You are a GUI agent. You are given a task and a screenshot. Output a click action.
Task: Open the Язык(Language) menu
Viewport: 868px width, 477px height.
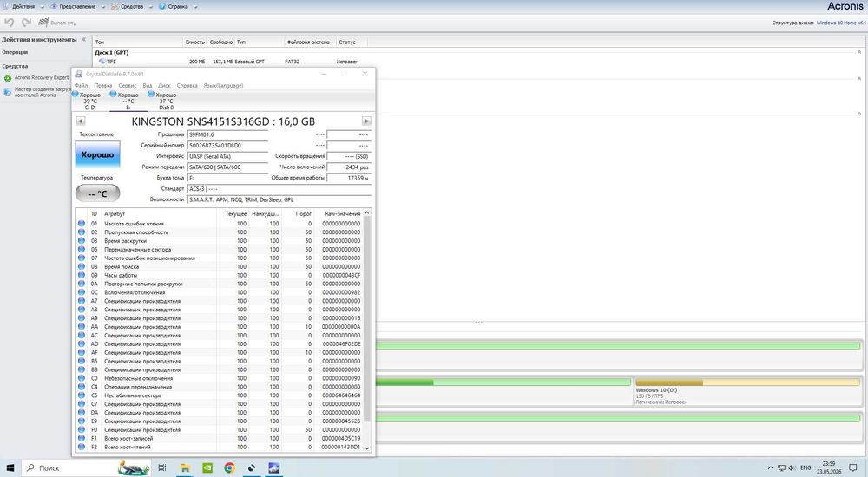(223, 86)
